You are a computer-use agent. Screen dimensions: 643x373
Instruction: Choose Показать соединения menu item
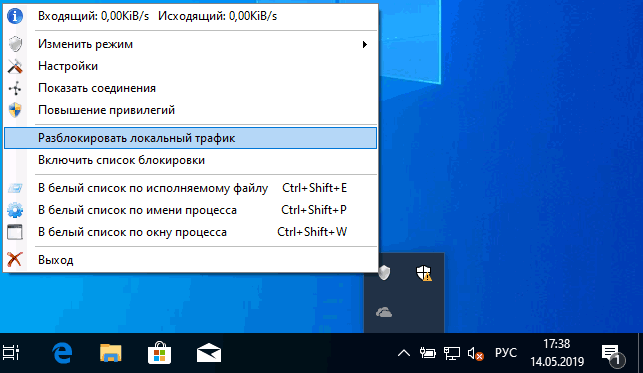pos(190,88)
